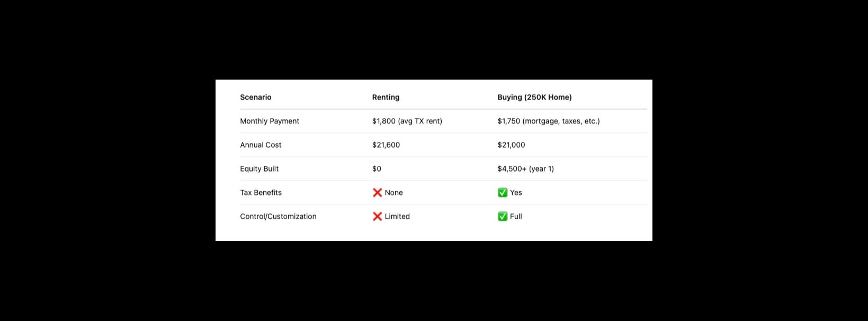This screenshot has height=321, width=868.
Task: Click the Buying (250K Home) column header
Action: [534, 97]
